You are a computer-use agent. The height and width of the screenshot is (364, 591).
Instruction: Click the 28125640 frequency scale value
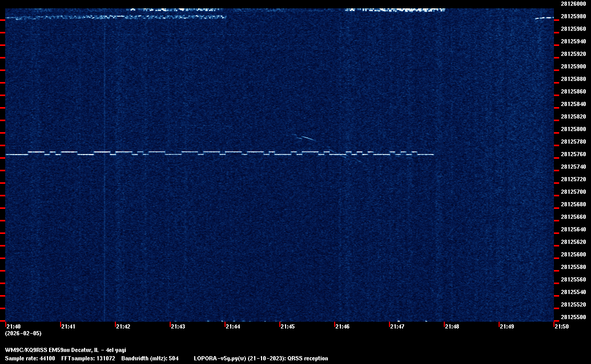tap(573, 229)
